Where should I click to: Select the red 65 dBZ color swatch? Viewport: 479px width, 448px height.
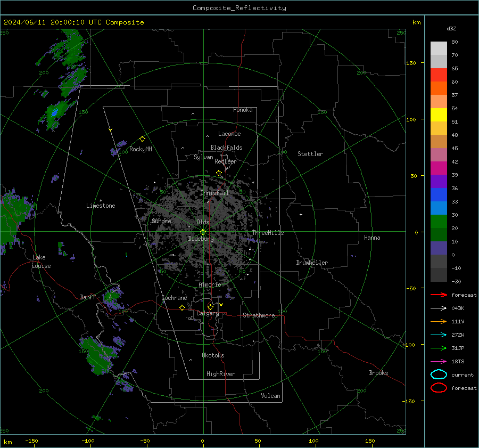[x=439, y=75]
